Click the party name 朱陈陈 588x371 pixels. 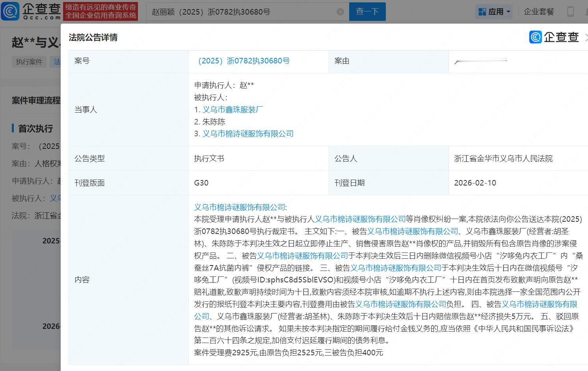coord(214,122)
